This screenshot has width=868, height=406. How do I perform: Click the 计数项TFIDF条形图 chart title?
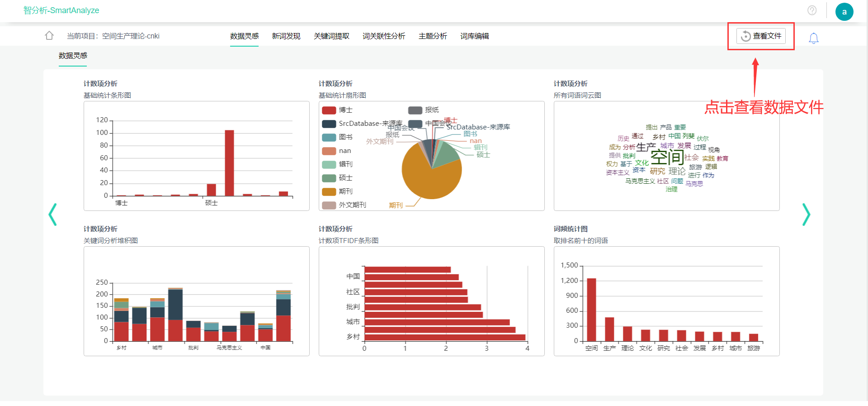click(x=349, y=241)
